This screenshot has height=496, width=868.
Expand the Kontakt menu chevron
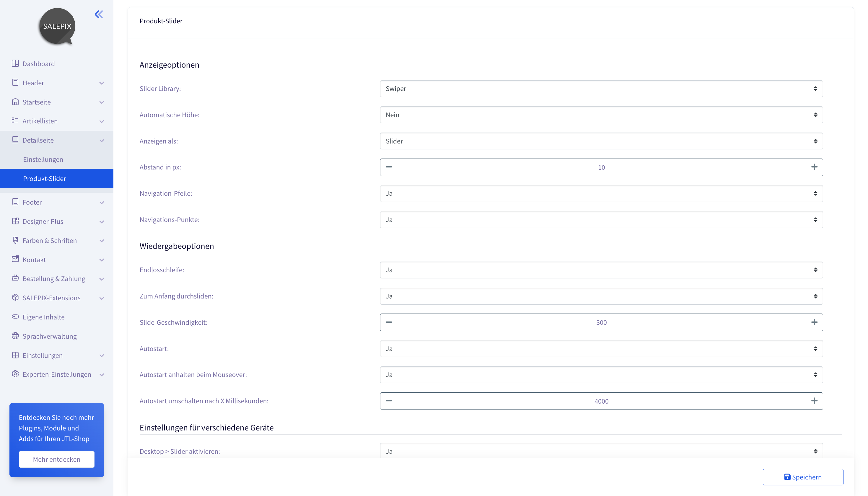pos(102,260)
